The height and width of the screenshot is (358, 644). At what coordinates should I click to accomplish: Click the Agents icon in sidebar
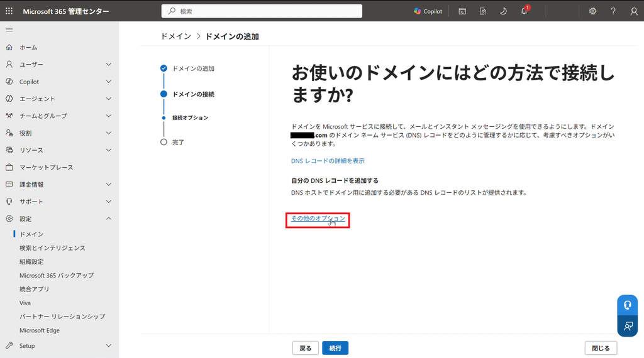pos(9,99)
